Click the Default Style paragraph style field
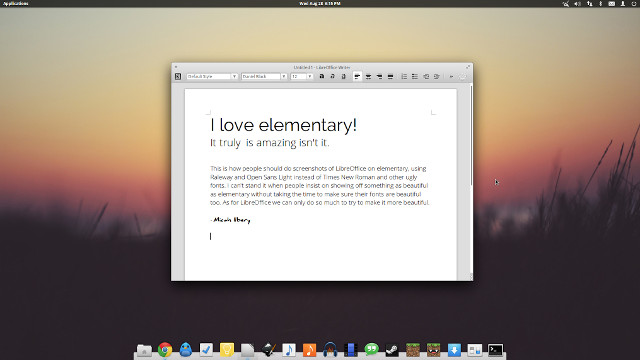Screen dimensions: 640x360 click(x=209, y=76)
